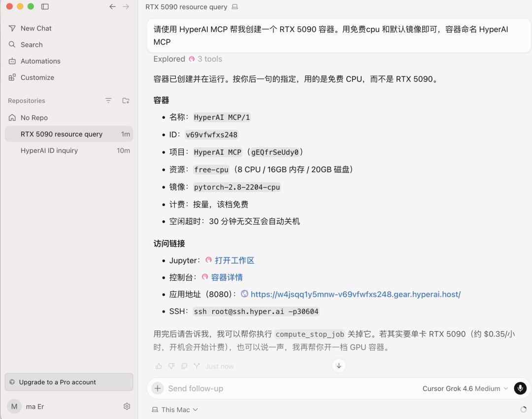Open Customize

click(x=69, y=77)
